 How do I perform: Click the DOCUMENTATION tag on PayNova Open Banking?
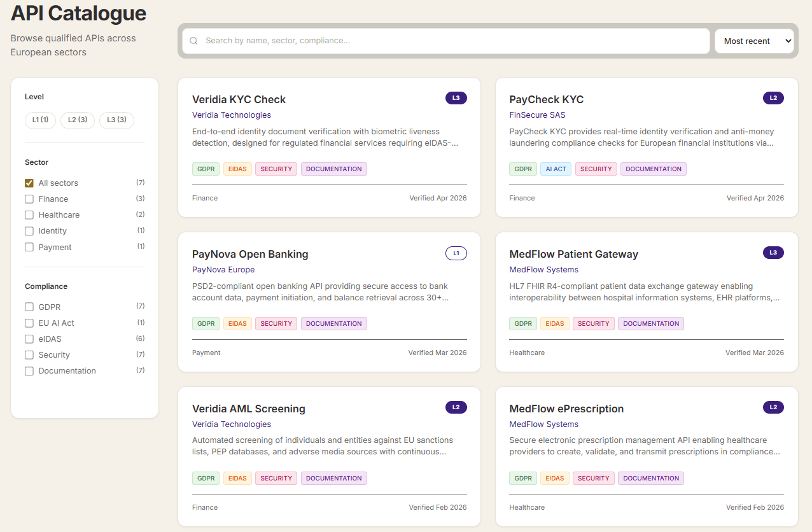pyautogui.click(x=333, y=323)
